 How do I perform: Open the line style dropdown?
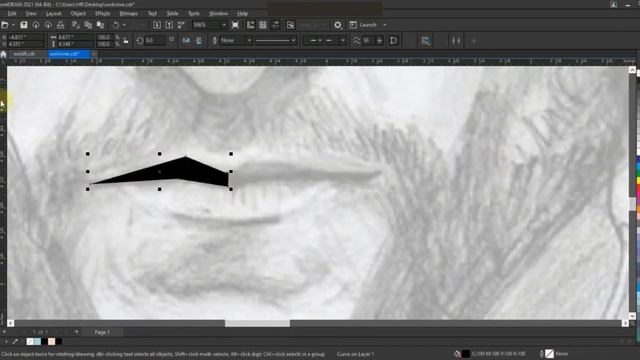(x=293, y=40)
